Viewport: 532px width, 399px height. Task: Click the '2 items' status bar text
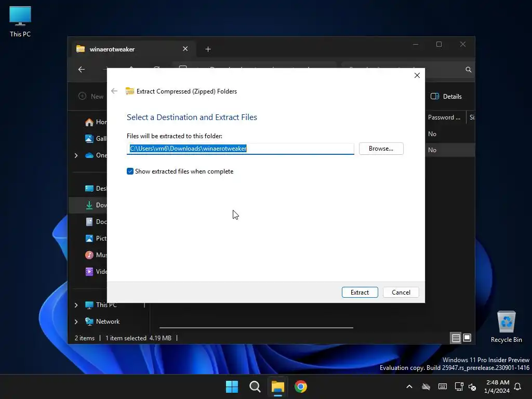coord(85,338)
